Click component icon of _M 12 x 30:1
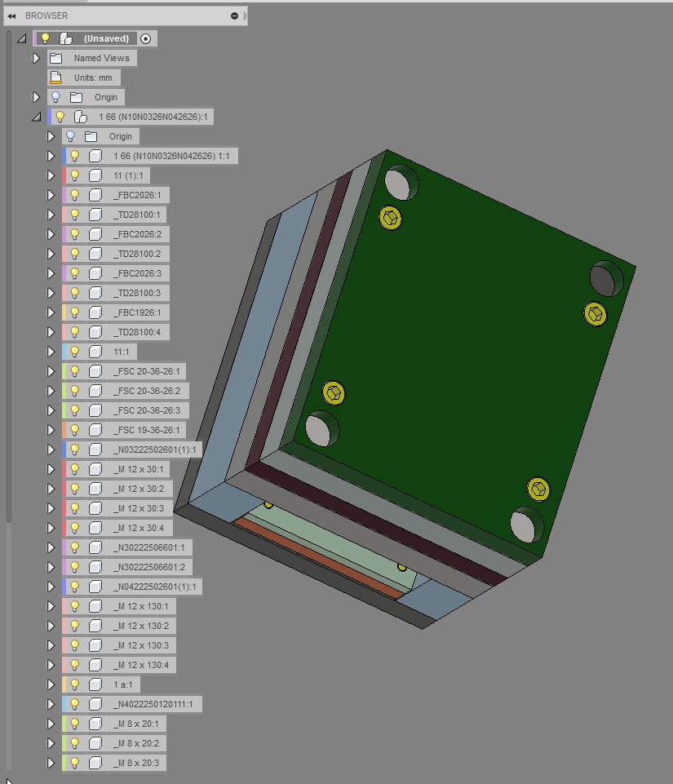This screenshot has width=673, height=784. (95, 469)
